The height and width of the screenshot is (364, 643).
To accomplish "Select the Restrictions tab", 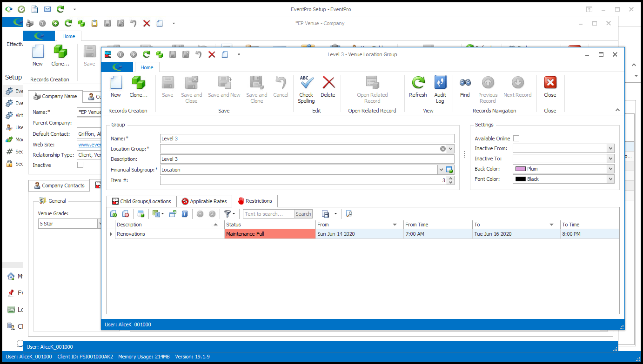I will pos(255,201).
